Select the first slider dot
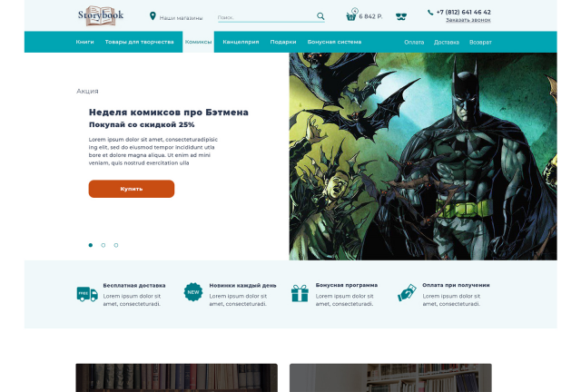 (x=91, y=245)
